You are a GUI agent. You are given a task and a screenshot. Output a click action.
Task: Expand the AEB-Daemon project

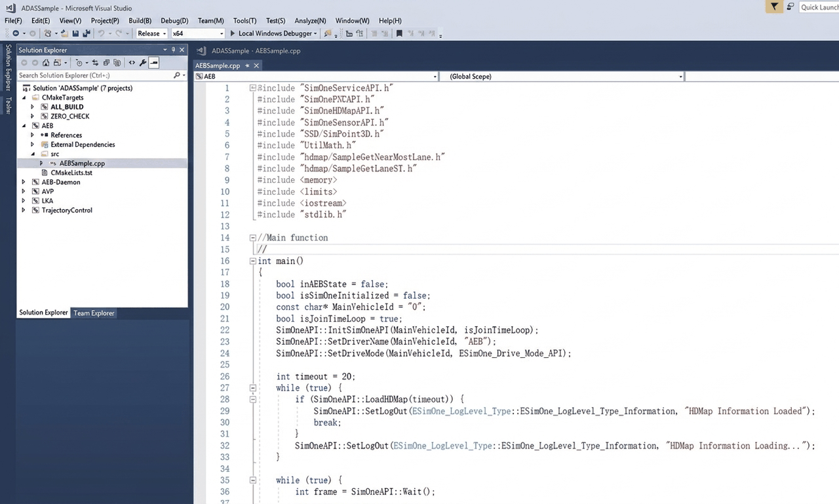[24, 182]
